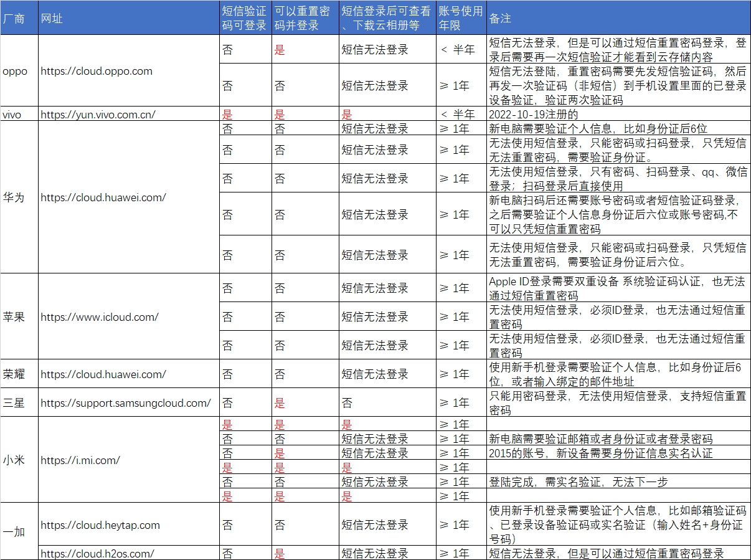Image resolution: width=751 pixels, height=560 pixels.
Task: Click the oppo vendor cell
Action: click(19, 71)
